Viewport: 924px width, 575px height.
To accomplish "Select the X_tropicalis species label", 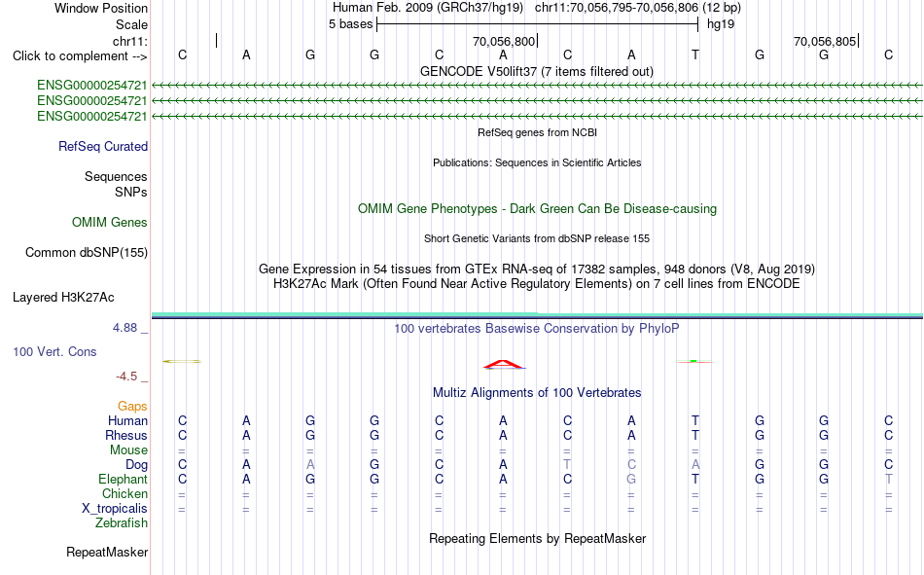I will pos(115,509).
